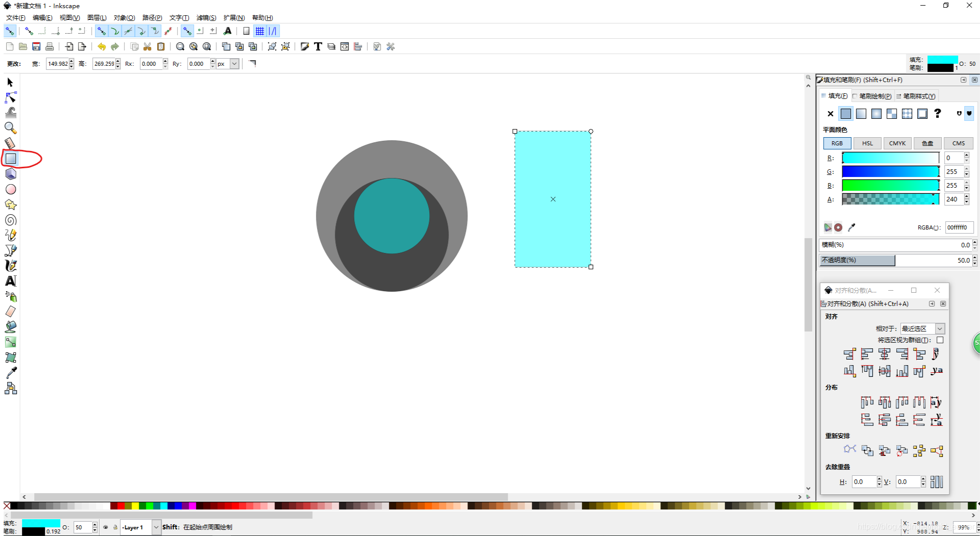Switch to CMS color mode
This screenshot has width=980, height=536.
click(x=959, y=143)
